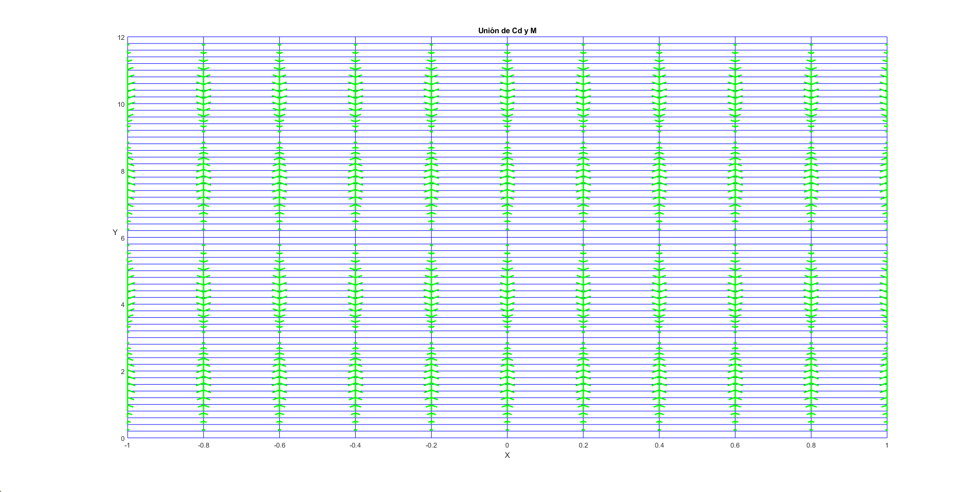The image size is (980, 492).
Task: Click the x-axis tick label 0 below the plot
Action: coord(507,446)
